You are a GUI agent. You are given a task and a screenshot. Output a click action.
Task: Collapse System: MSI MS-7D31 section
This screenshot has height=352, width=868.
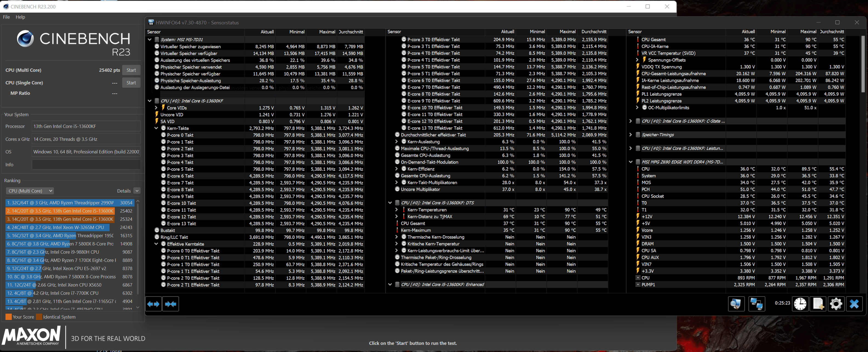150,39
